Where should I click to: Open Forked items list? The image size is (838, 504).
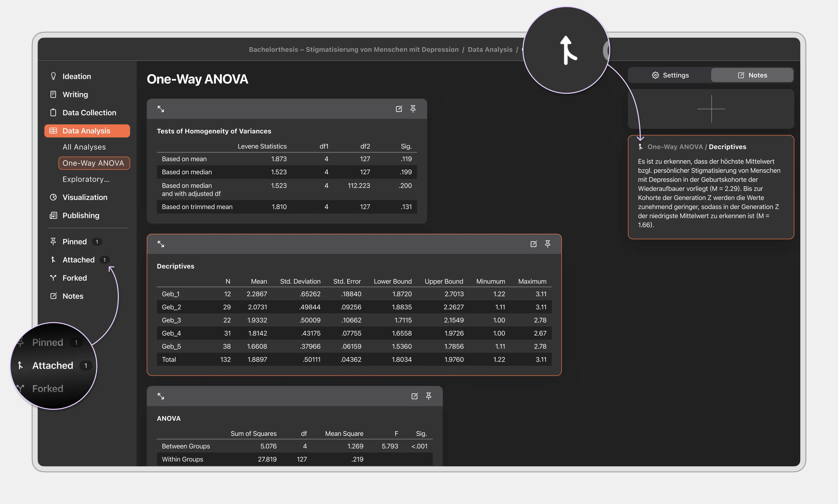pos(74,278)
